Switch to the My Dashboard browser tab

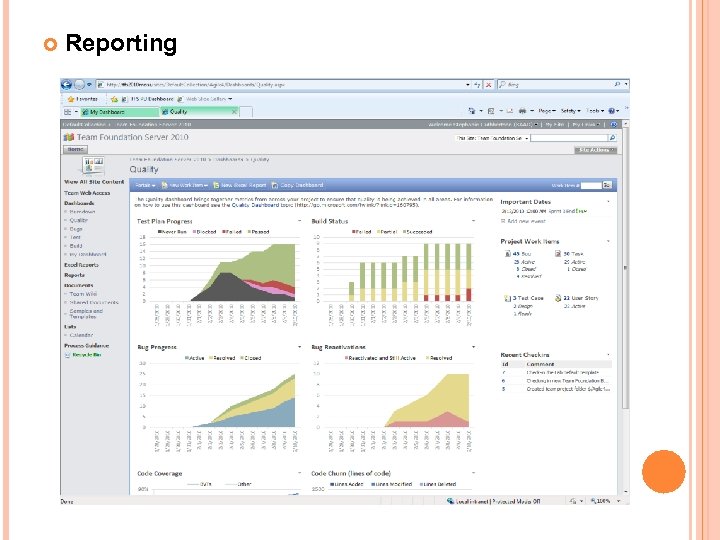[x=119, y=112]
